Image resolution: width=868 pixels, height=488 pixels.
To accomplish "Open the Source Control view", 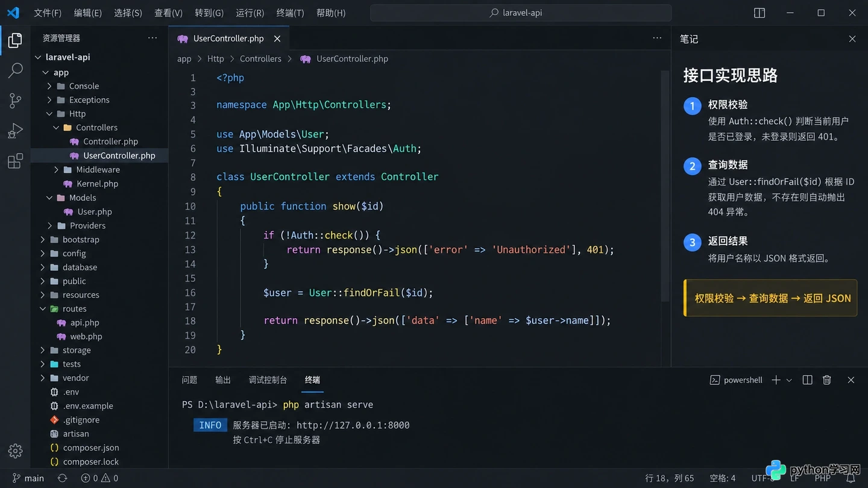I will click(15, 101).
